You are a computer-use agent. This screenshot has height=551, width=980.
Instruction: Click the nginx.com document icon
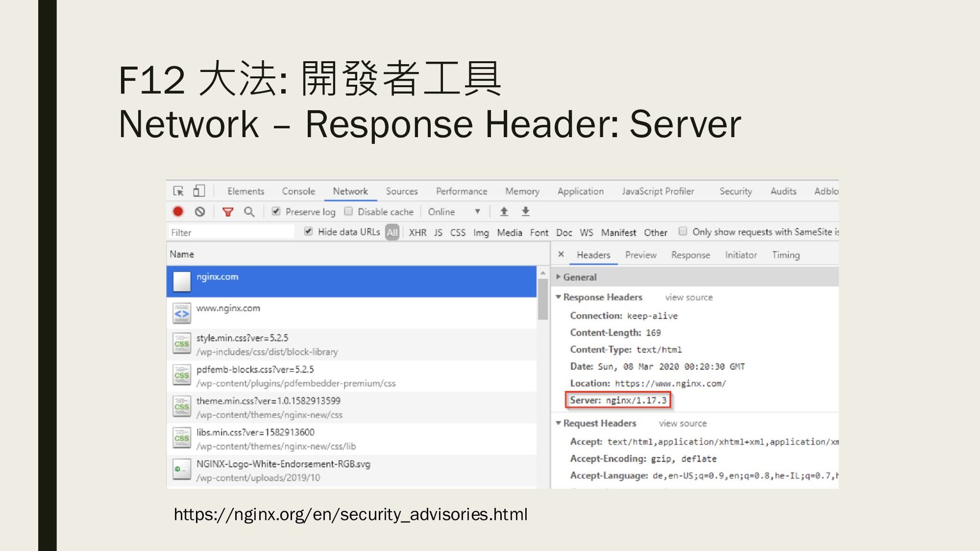point(182,282)
